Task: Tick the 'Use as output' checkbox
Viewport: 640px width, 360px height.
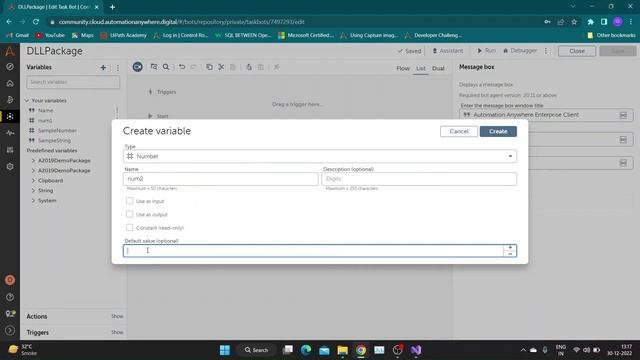Action: click(x=129, y=214)
